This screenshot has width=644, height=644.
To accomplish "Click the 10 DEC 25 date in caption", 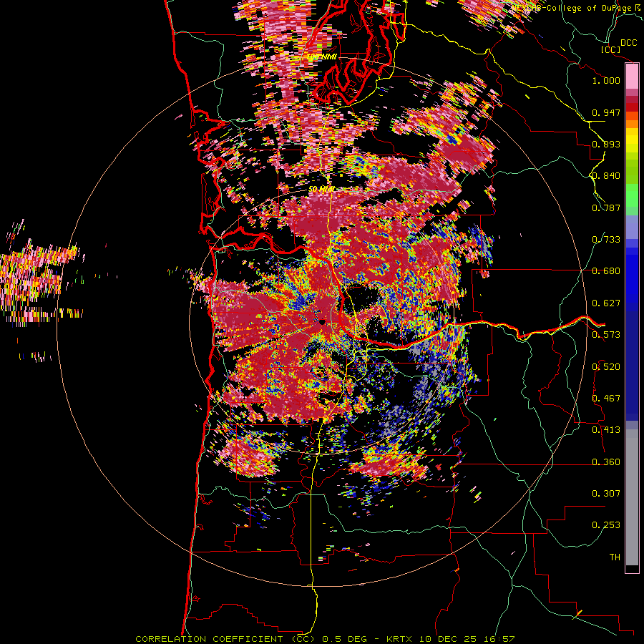I will [x=447, y=639].
